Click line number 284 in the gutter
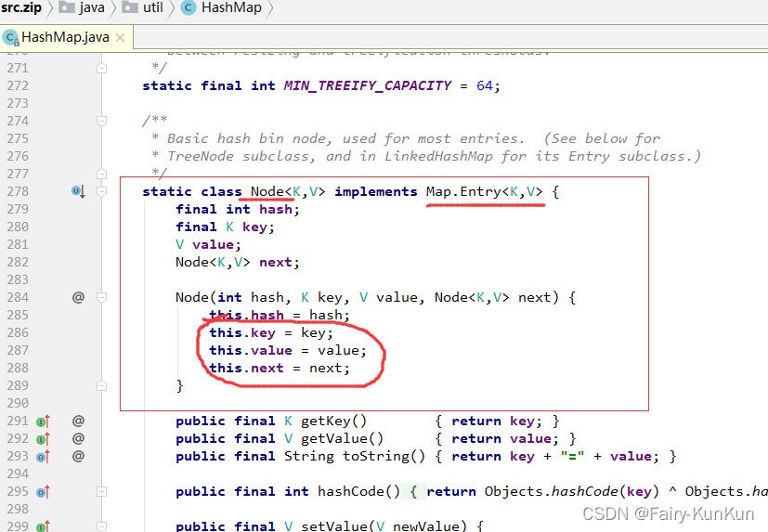The height and width of the screenshot is (532, 768). click(18, 297)
